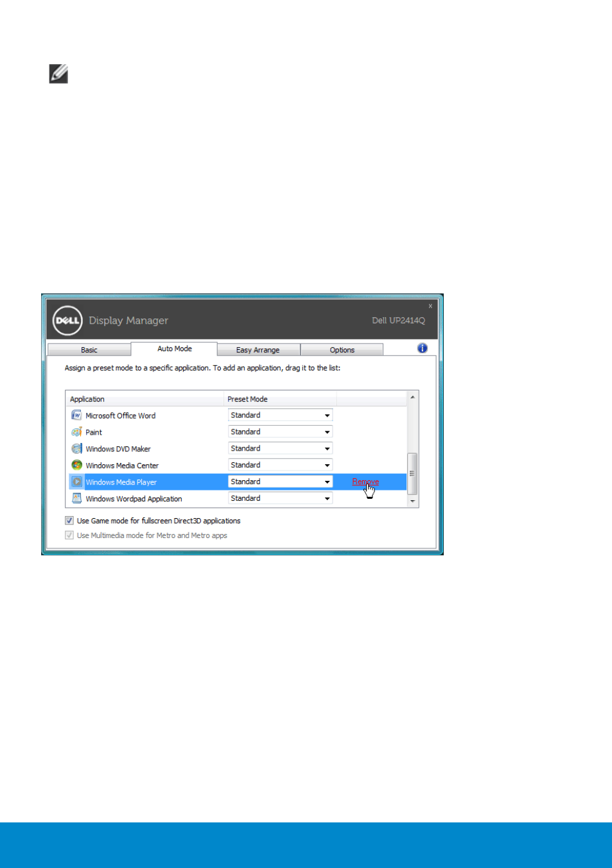Click the Windows Wordpad Application icon
Image resolution: width=612 pixels, height=868 pixels.
[76, 499]
